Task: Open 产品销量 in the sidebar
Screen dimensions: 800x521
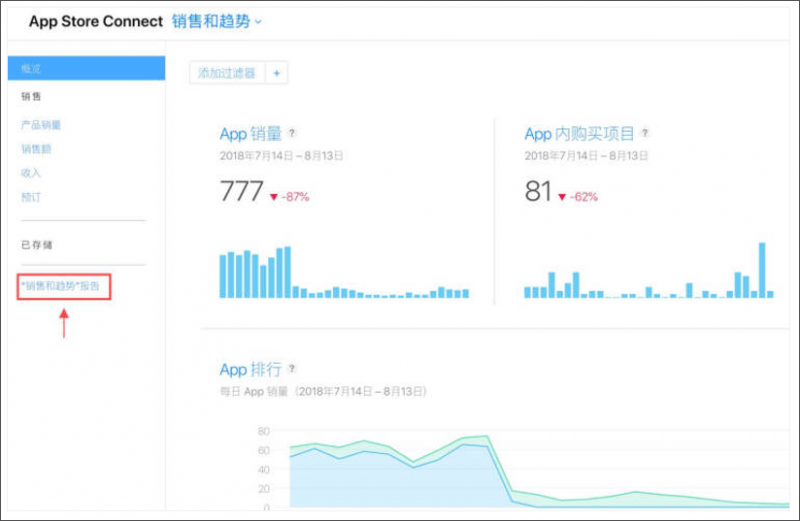Action: pos(41,125)
